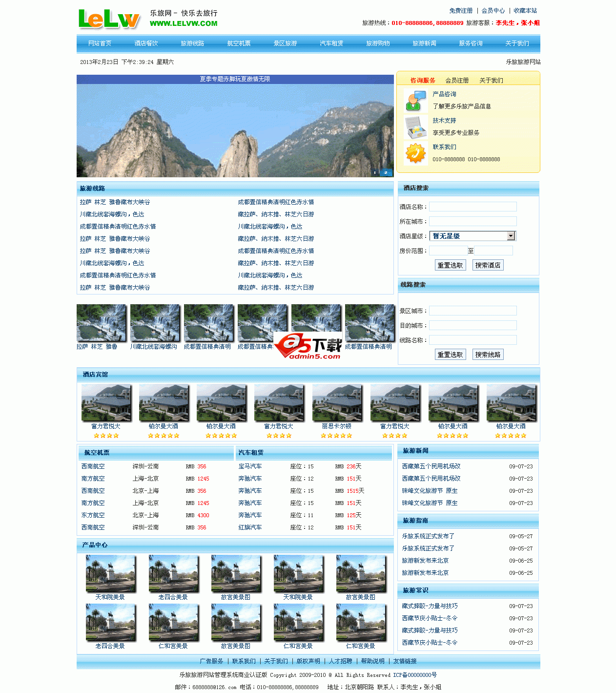The image size is (616, 693).
Task: Click the 技术支持 package icon
Action: 415,127
